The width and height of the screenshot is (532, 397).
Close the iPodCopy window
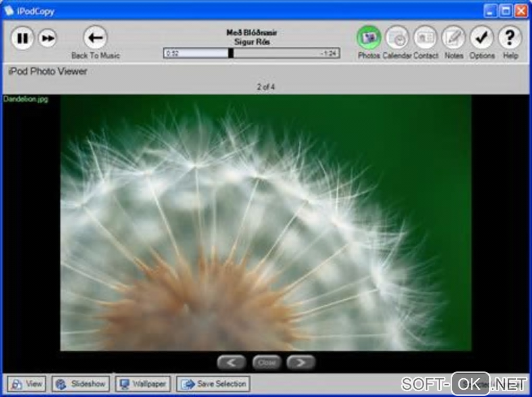tap(521, 11)
